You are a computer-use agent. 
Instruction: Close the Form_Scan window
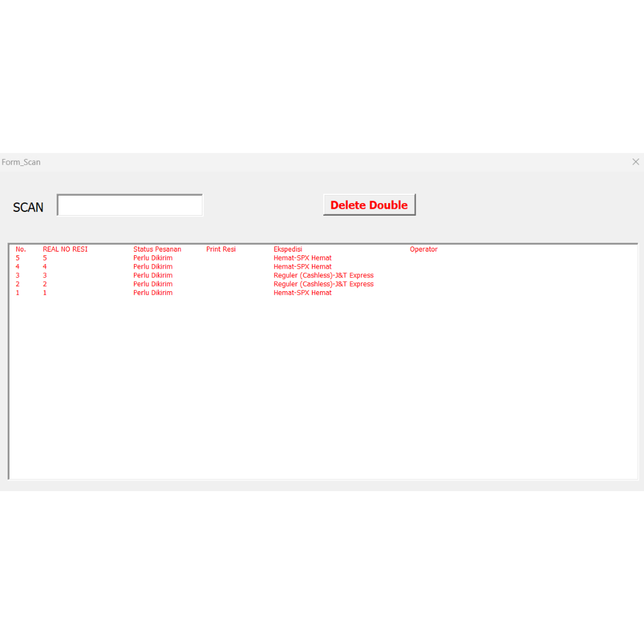(635, 162)
